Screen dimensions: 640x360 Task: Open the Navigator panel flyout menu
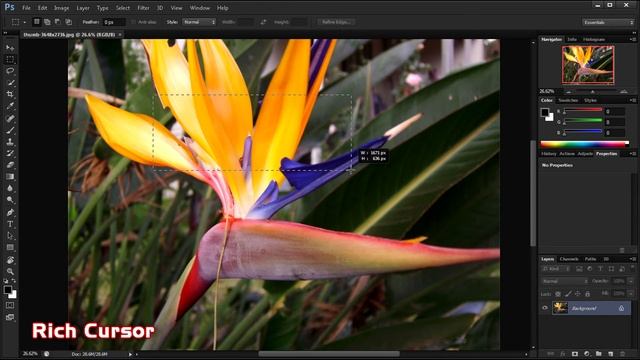tap(633, 40)
